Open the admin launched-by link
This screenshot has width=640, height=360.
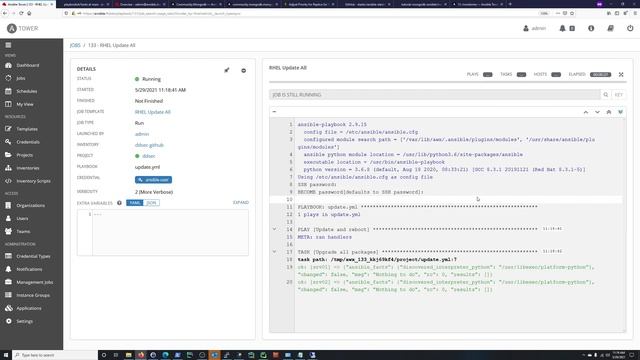click(x=142, y=134)
